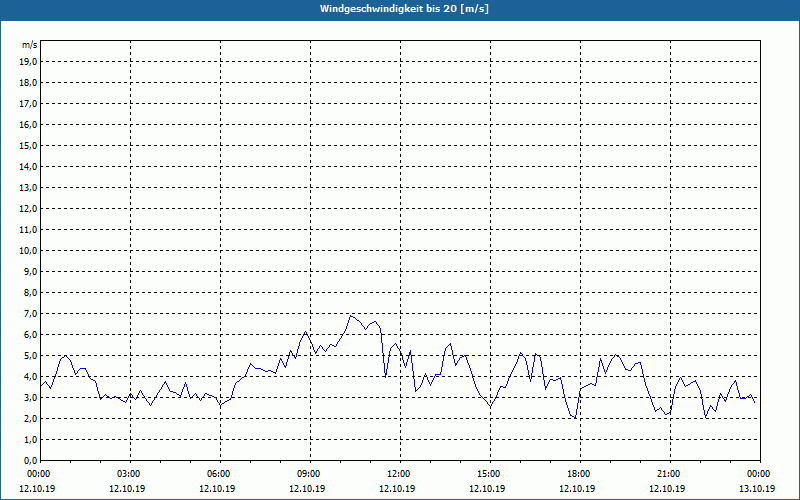The height and width of the screenshot is (500, 800).
Task: Click the 8,0 y-axis label
Action: (x=30, y=292)
